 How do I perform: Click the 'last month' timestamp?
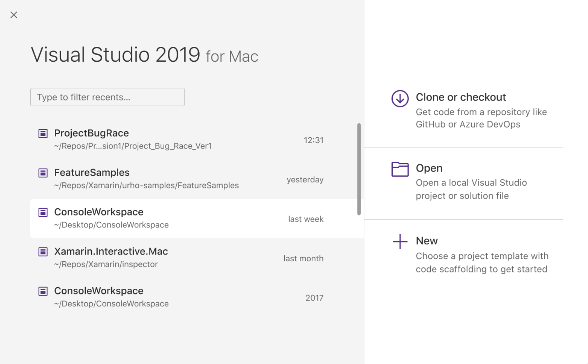(303, 258)
